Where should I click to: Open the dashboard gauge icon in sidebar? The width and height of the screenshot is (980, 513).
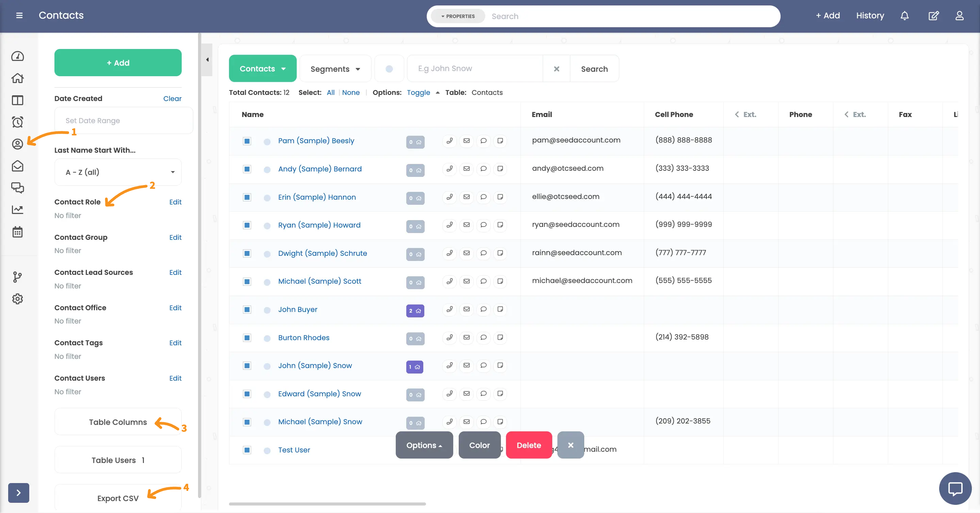17,56
